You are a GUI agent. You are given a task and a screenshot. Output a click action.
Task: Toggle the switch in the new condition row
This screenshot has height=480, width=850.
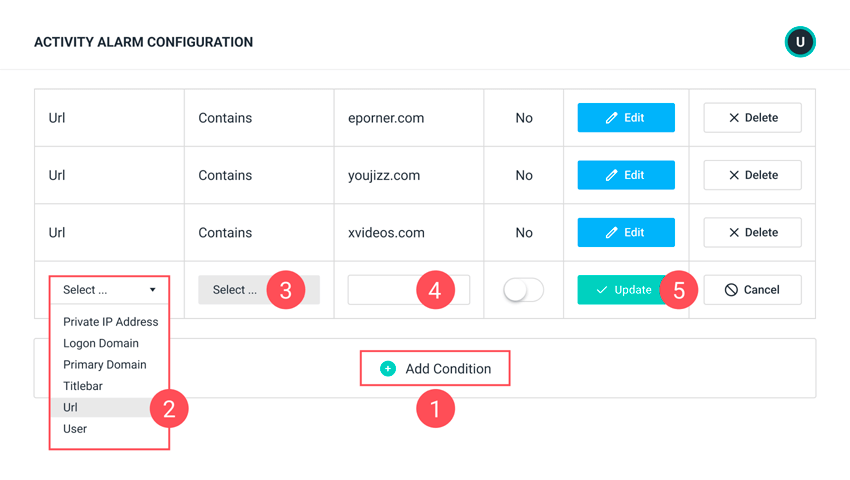coord(523,290)
